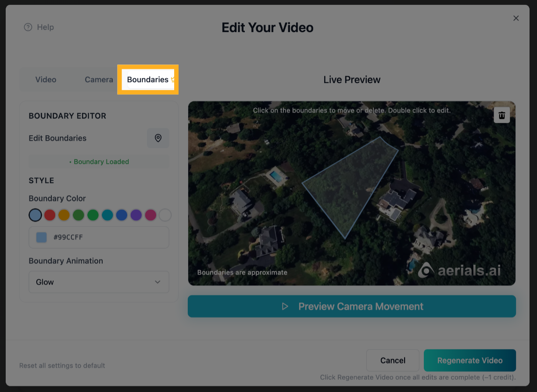Image resolution: width=537 pixels, height=392 pixels.
Task: Pick the orange boundary color swatch
Action: pos(64,215)
